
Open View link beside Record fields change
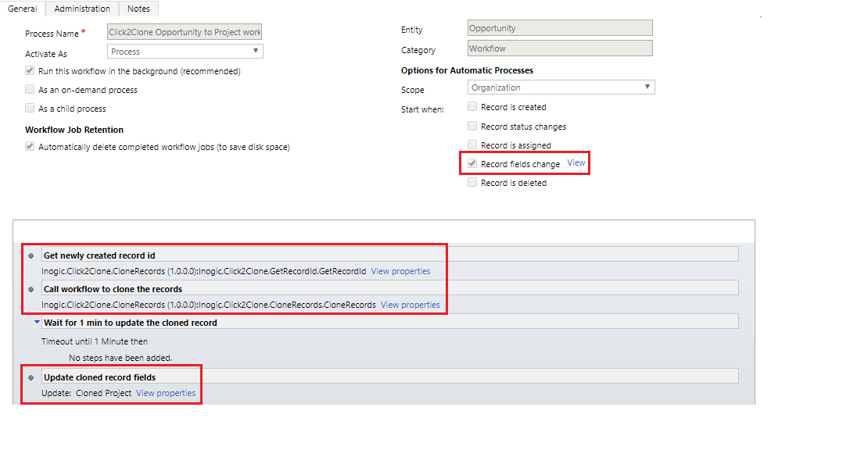(576, 162)
